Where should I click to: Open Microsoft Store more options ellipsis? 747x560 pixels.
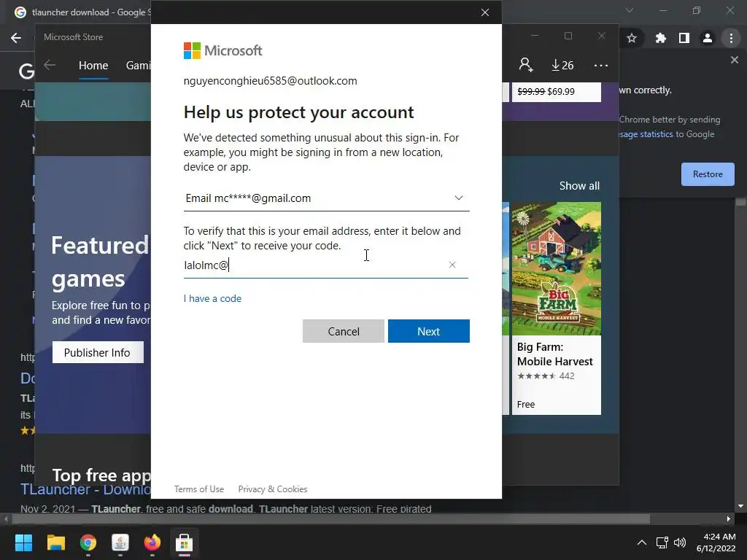click(601, 65)
